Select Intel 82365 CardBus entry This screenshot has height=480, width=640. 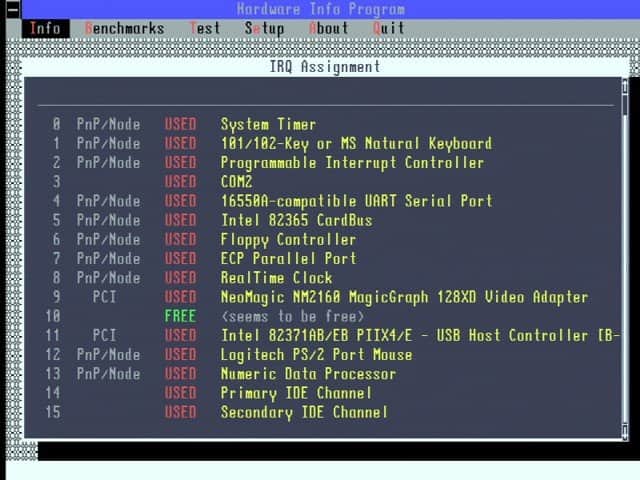tap(296, 220)
